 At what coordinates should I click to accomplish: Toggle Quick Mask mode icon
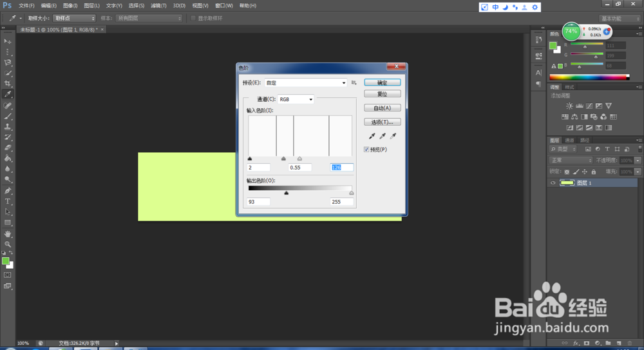tap(7, 275)
